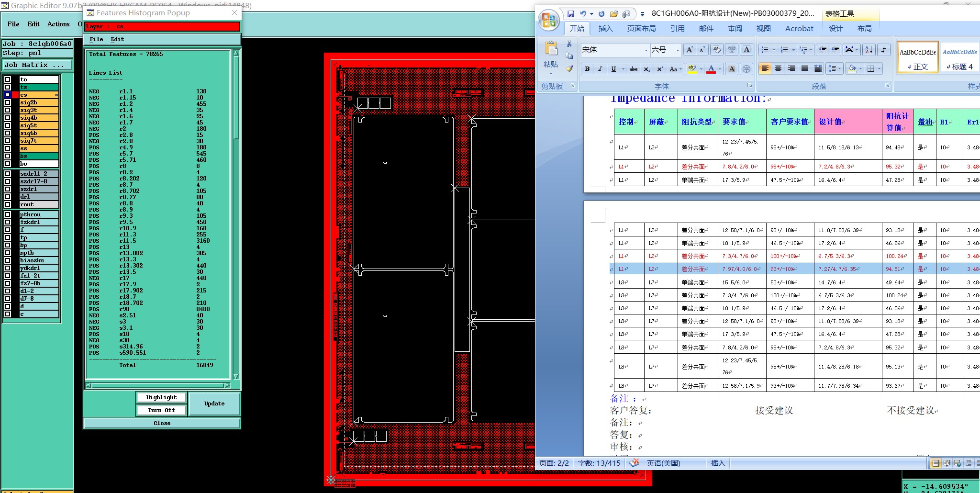Switch to the Acrobat tab
This screenshot has width=980, height=493.
pos(799,29)
